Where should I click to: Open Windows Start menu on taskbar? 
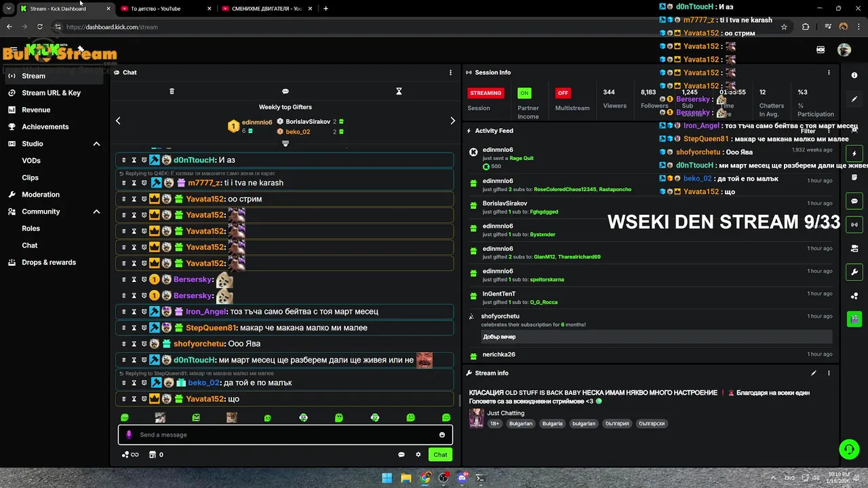point(387,478)
